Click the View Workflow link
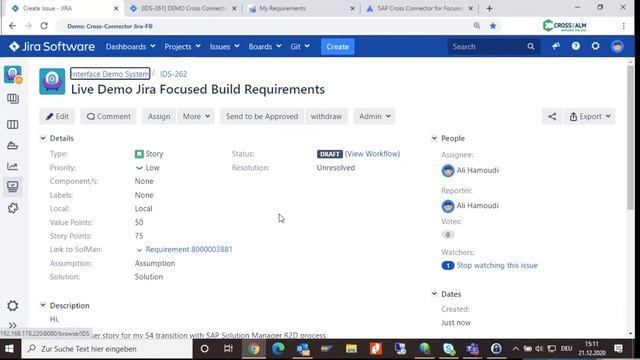Image resolution: width=640 pixels, height=360 pixels. (x=372, y=154)
